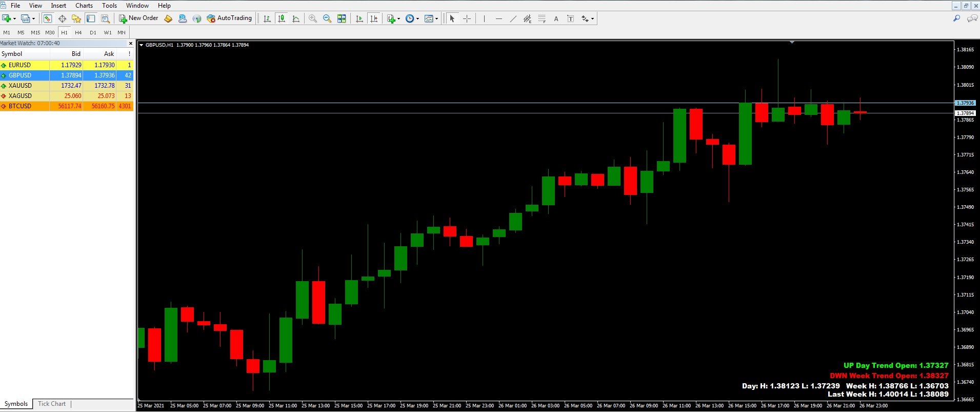Viewport: 980px width, 412px height.
Task: Click the Indicators list icon
Action: [x=391, y=18]
